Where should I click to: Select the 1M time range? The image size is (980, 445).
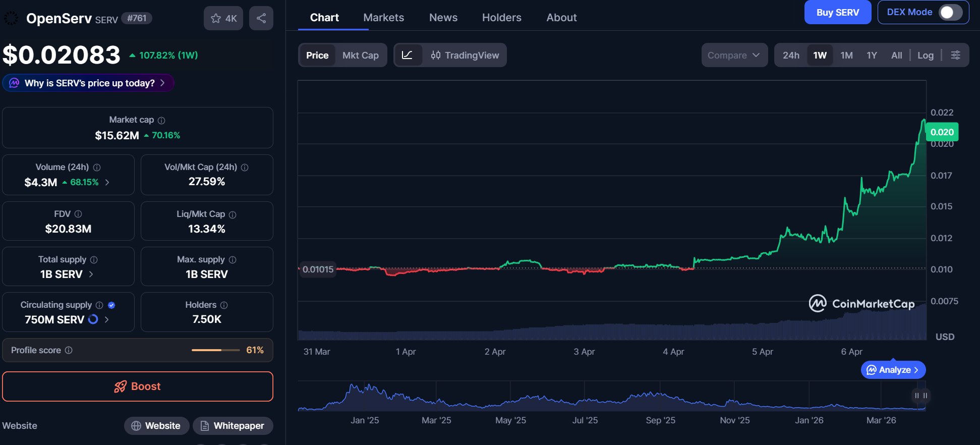(846, 55)
